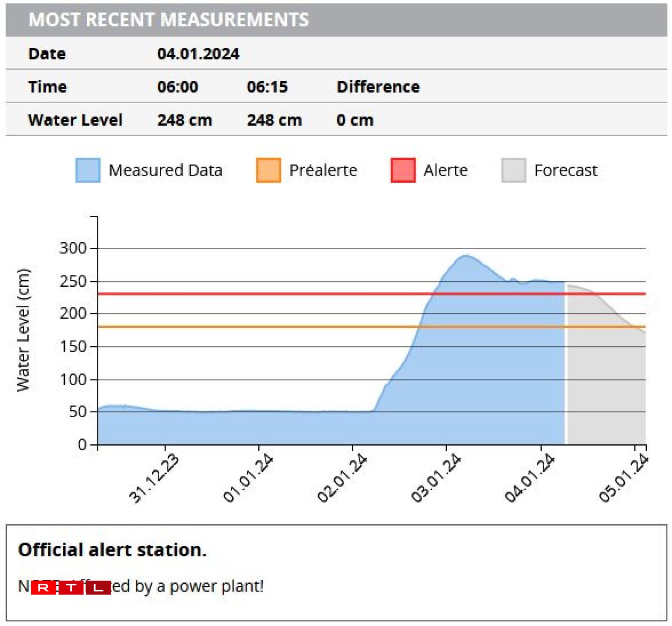Click the 06:00 time column header
The image size is (672, 626).
click(177, 87)
